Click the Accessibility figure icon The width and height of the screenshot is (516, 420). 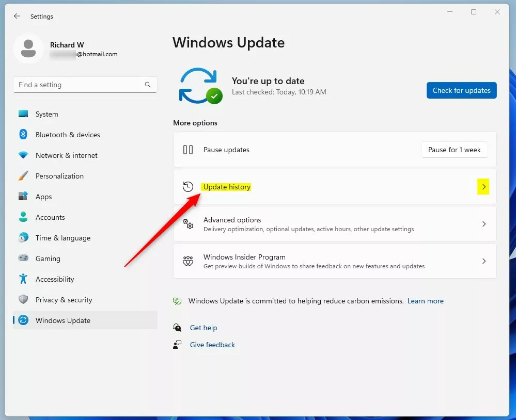coord(23,279)
